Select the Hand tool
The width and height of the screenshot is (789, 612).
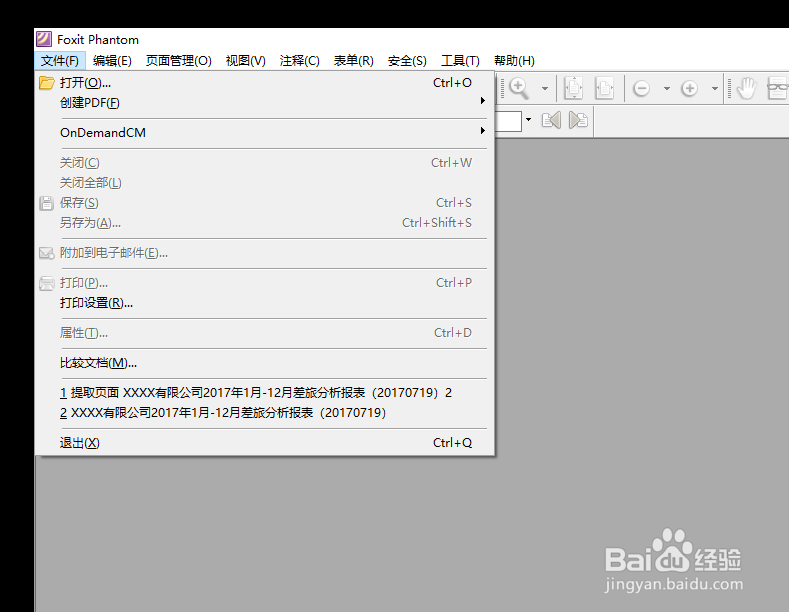pos(747,88)
